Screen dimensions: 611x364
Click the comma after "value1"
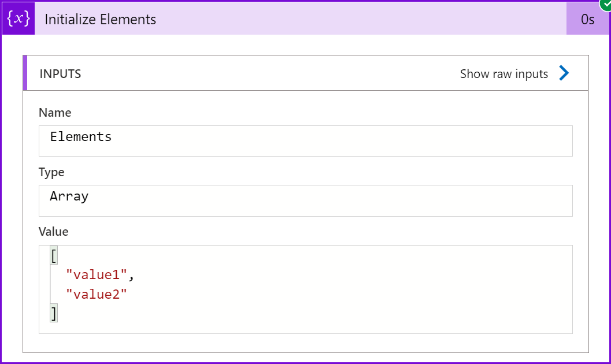130,276
